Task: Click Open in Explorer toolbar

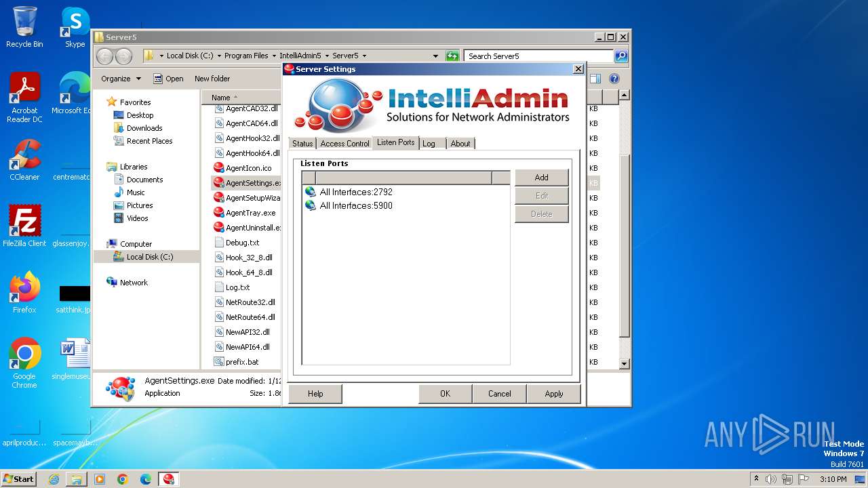Action: pos(168,79)
